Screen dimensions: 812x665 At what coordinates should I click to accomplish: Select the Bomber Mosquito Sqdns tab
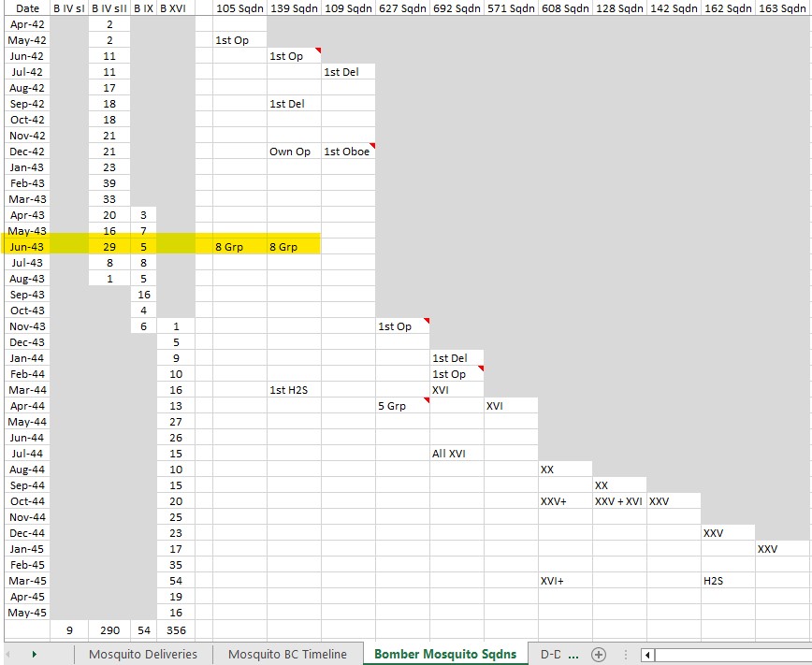[x=445, y=654]
